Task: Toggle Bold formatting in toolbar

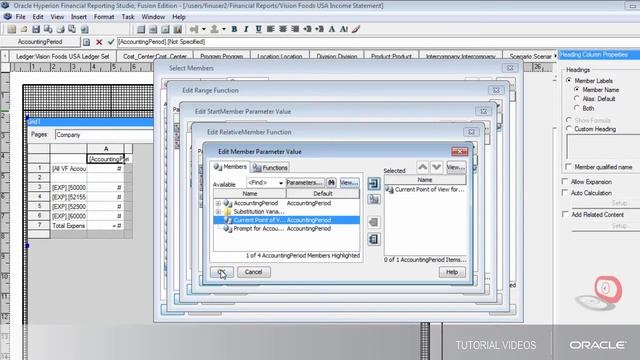Action: [x=234, y=29]
